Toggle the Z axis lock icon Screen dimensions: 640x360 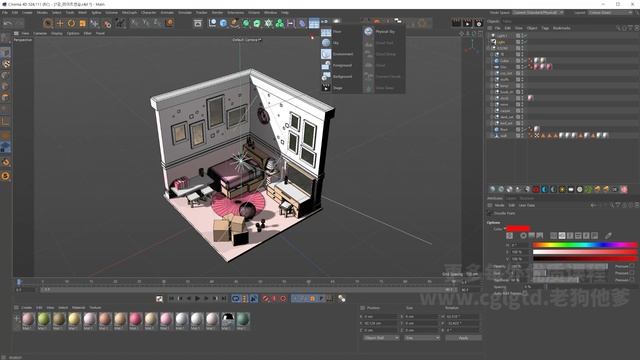click(157, 23)
